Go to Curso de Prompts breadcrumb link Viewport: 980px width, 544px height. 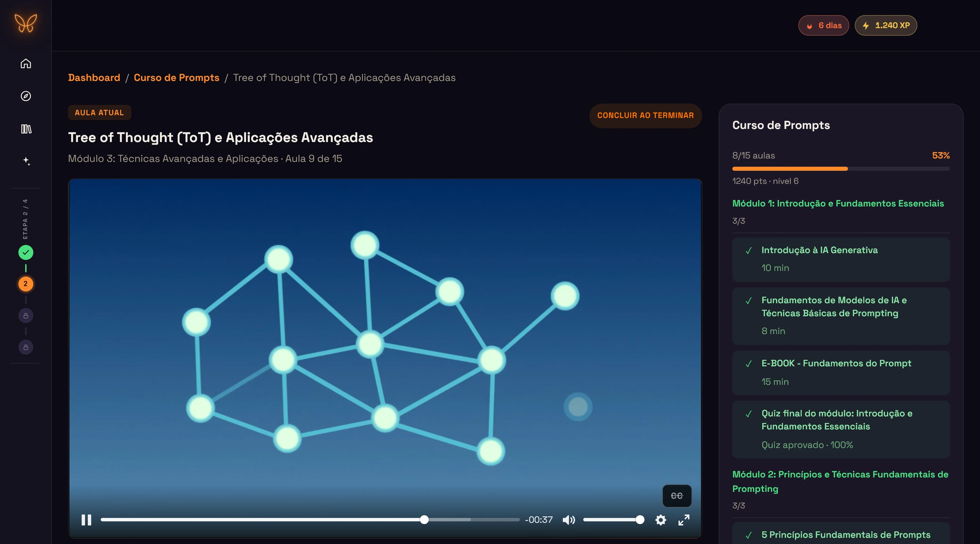177,78
